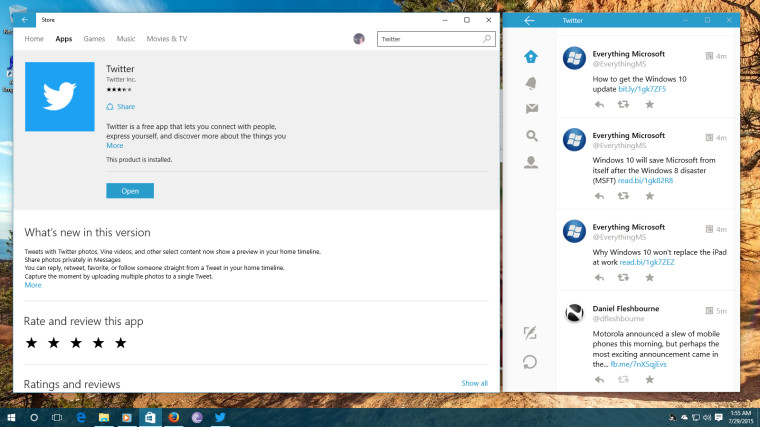Share the Twitter app listing

click(x=121, y=107)
